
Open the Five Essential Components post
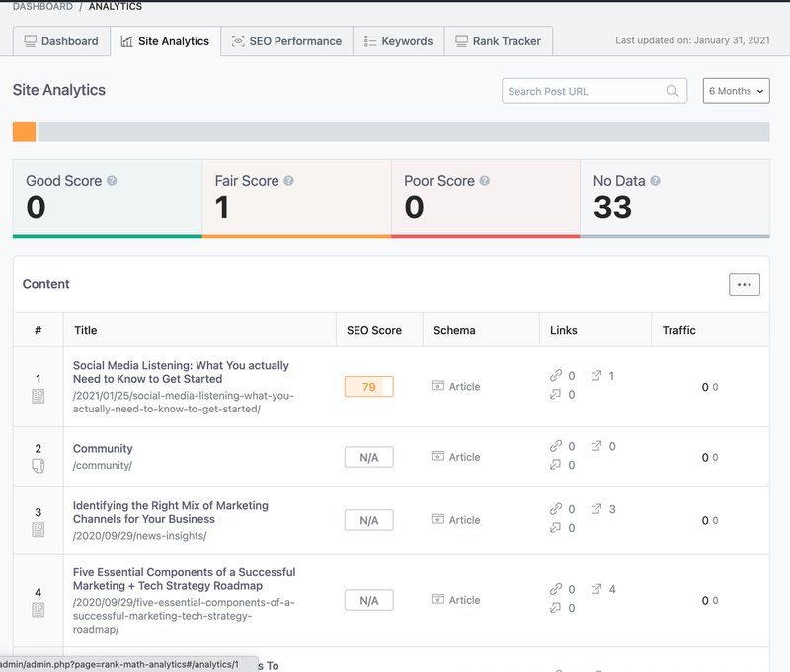coord(184,579)
